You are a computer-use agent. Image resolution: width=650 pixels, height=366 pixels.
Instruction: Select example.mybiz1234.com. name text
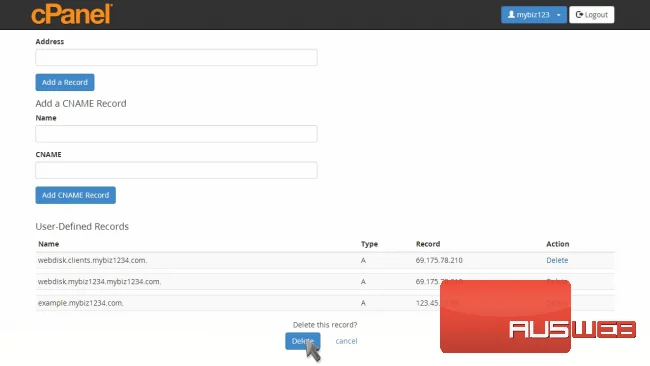tap(80, 303)
